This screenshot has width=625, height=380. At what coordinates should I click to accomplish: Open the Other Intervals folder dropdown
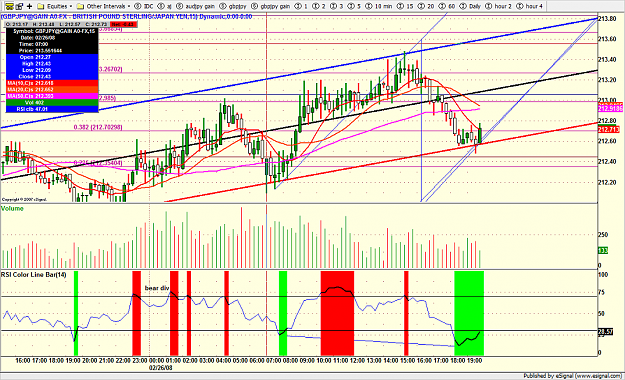[x=104, y=6]
